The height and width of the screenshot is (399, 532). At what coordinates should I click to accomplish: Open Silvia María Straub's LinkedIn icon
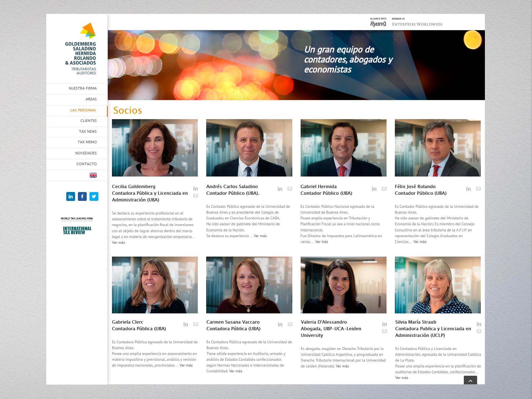[479, 324]
